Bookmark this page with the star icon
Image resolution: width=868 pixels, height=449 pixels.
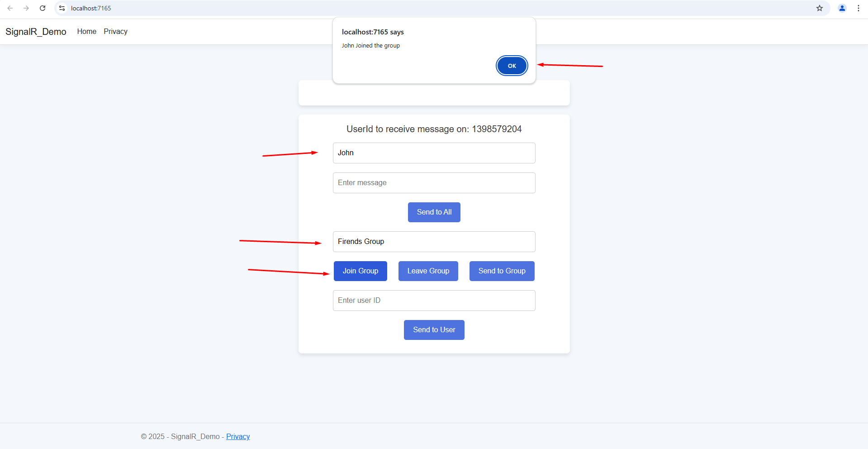pos(819,8)
